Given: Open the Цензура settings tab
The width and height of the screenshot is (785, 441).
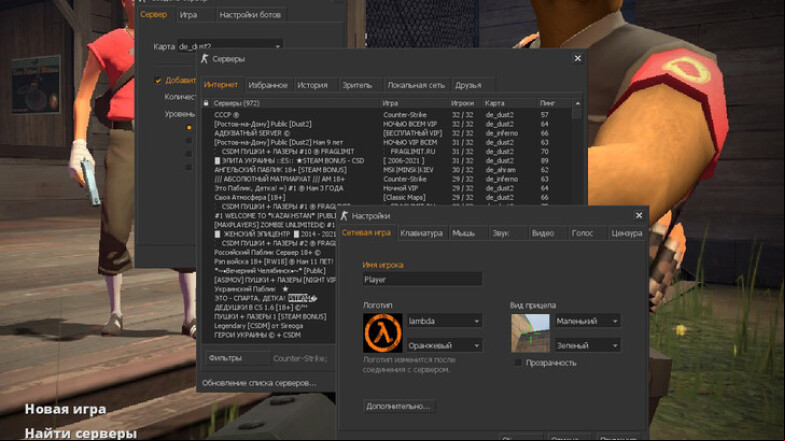Looking at the screenshot, I should 626,233.
